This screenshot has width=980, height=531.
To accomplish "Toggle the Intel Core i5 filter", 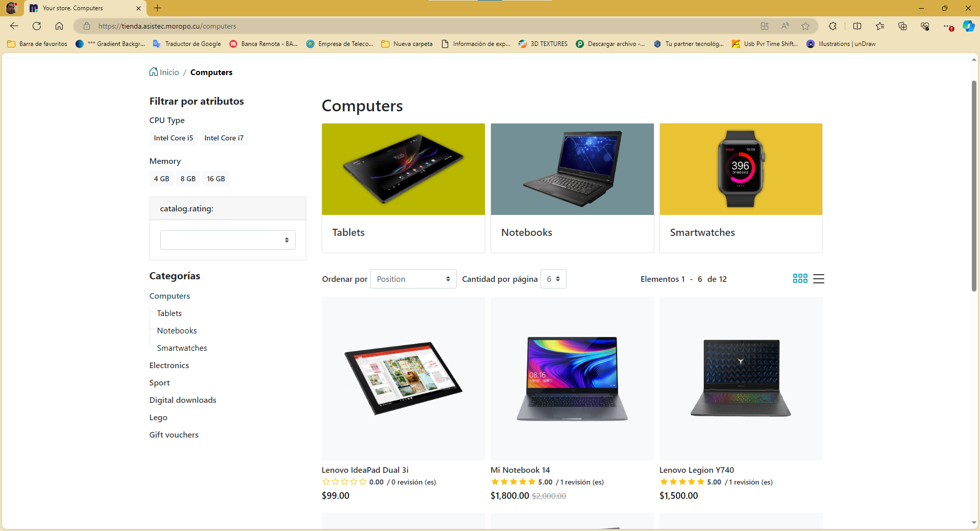I will pos(174,138).
